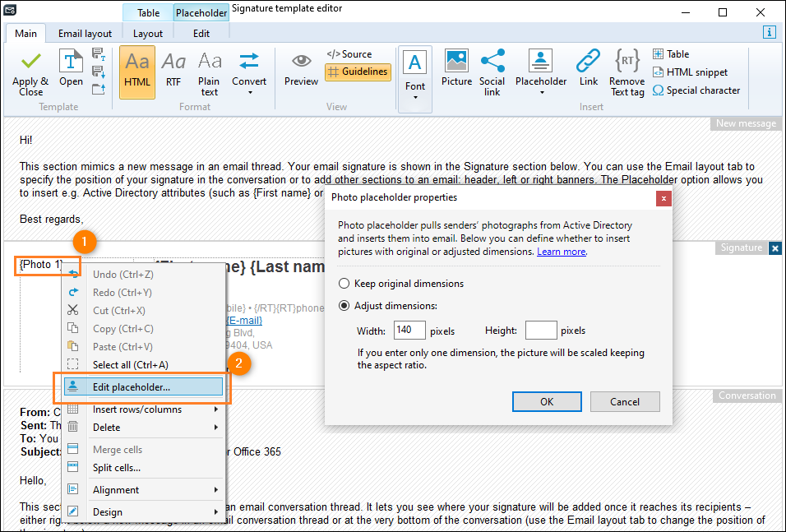Image resolution: width=786 pixels, height=532 pixels.
Task: Click the {Photo 1} placeholder in signature
Action: point(41,264)
